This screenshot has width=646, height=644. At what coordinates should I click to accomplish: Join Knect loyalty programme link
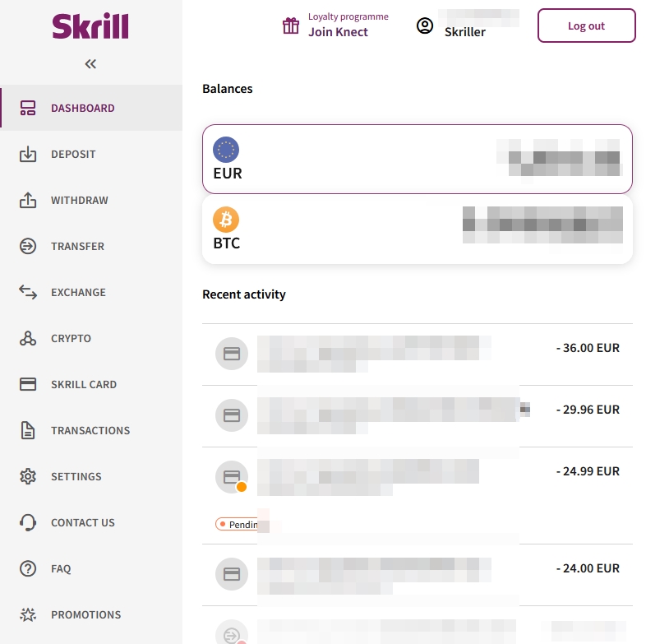click(339, 32)
